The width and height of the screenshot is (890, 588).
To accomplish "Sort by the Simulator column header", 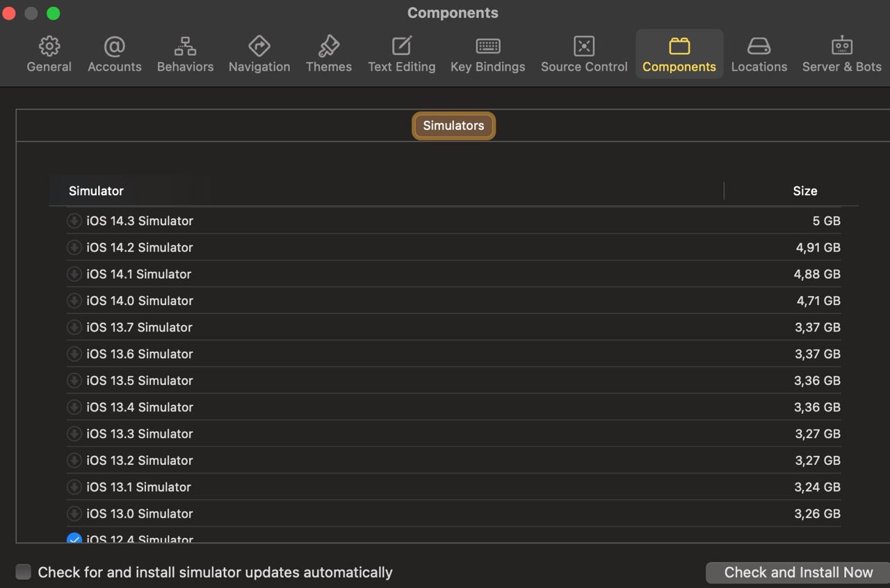I will 96,191.
